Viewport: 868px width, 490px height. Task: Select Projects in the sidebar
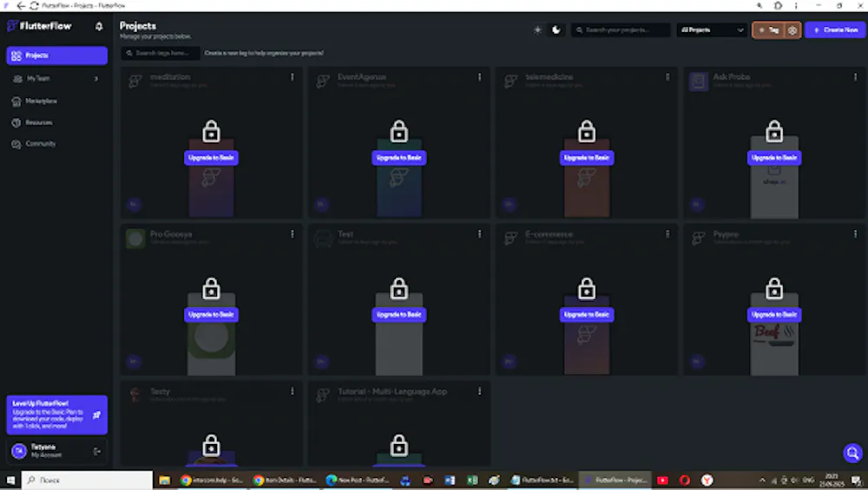(57, 56)
